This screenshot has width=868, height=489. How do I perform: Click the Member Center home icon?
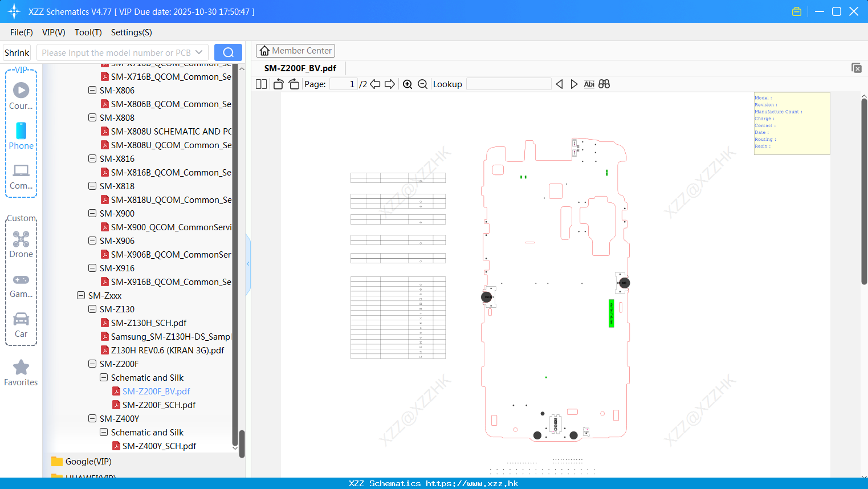click(264, 51)
